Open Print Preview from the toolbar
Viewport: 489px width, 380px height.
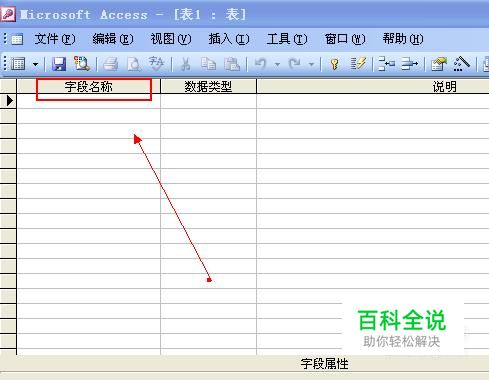coord(134,64)
